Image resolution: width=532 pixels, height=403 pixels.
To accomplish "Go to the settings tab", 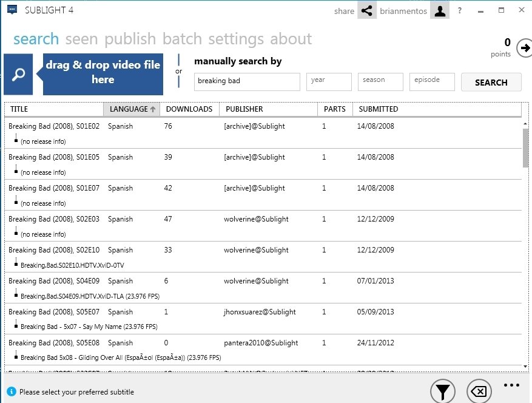I will [236, 39].
